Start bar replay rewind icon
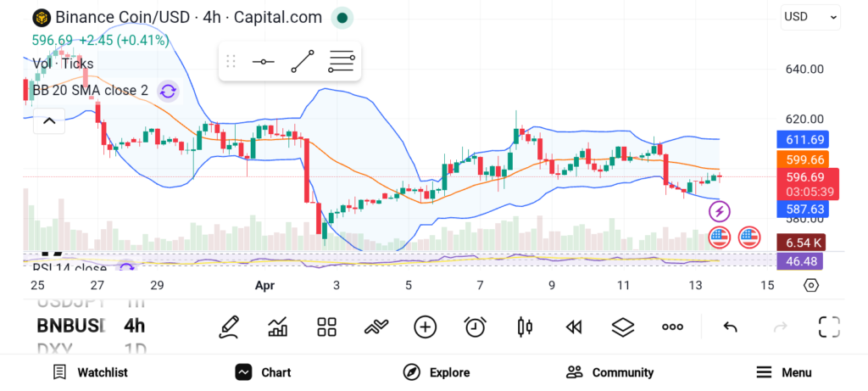The width and height of the screenshot is (868, 391). [574, 327]
